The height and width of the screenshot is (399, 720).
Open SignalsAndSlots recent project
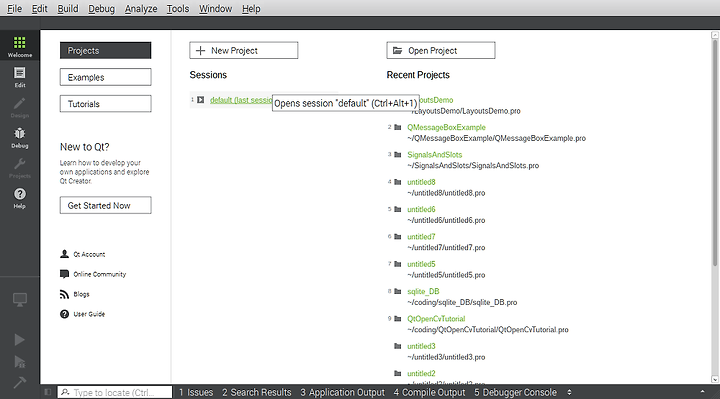pos(434,155)
